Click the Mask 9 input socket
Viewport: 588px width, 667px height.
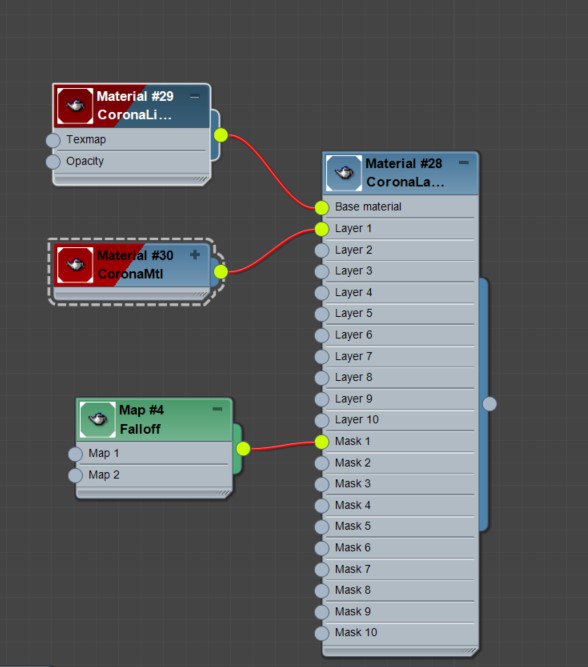pyautogui.click(x=322, y=612)
